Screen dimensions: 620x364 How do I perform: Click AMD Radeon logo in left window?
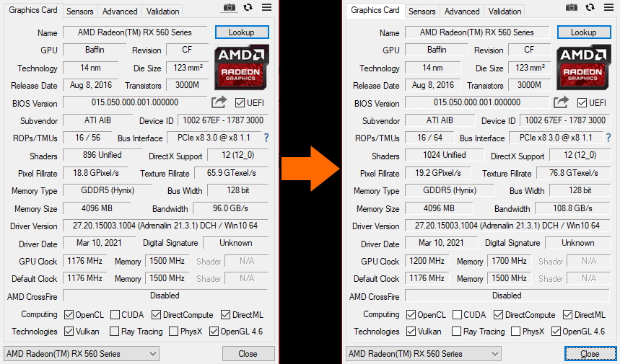point(242,67)
